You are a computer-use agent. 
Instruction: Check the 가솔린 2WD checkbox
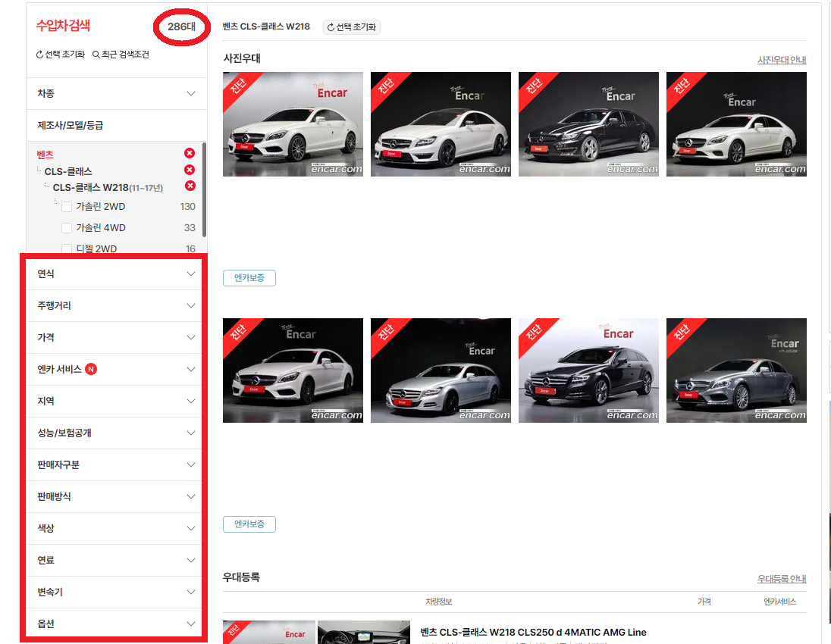[x=67, y=207]
